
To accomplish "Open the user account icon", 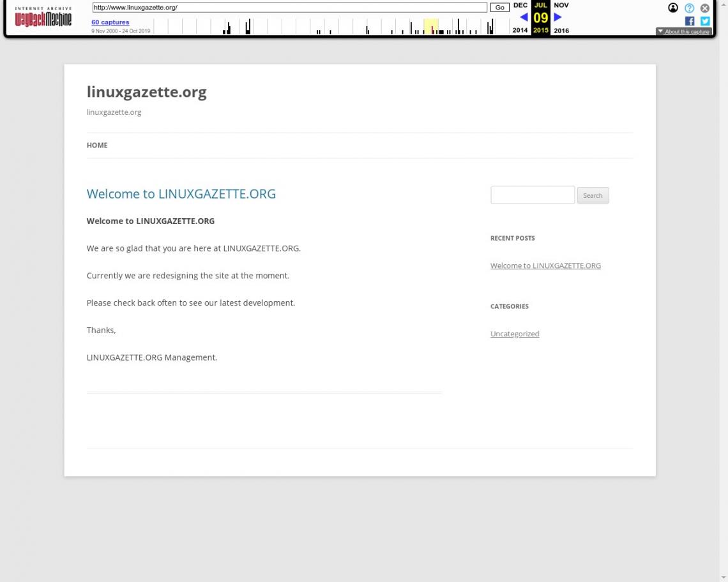I will (x=672, y=8).
